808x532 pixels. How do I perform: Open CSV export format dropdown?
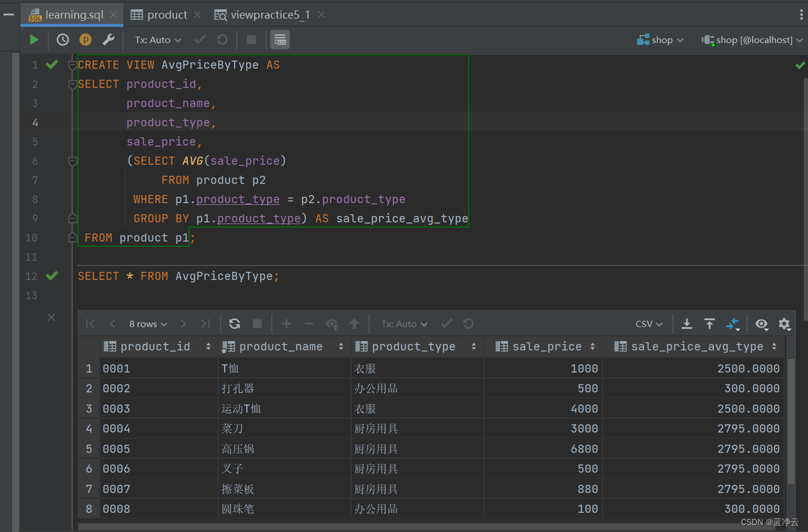tap(649, 324)
